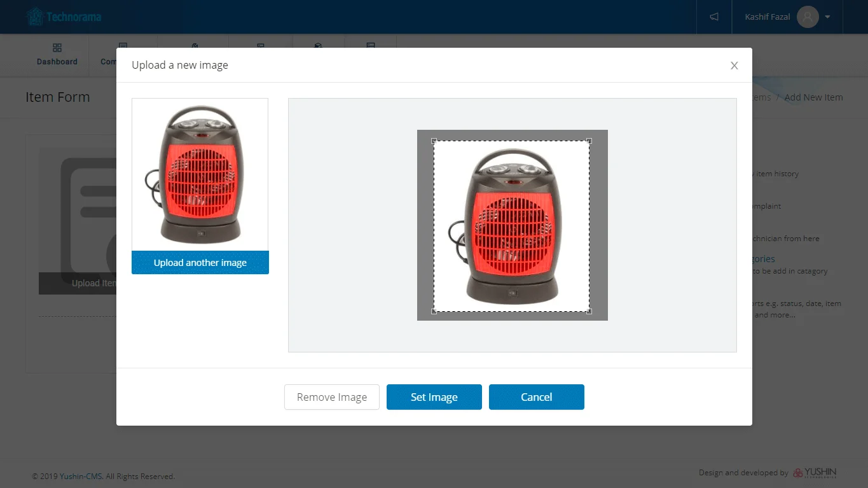Screen dimensions: 868x488
Task: Click the Dashboard grid icon
Action: (x=57, y=48)
